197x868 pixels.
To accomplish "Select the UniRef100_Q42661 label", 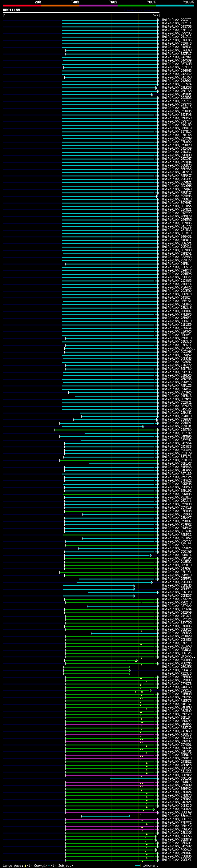I will (x=177, y=81).
